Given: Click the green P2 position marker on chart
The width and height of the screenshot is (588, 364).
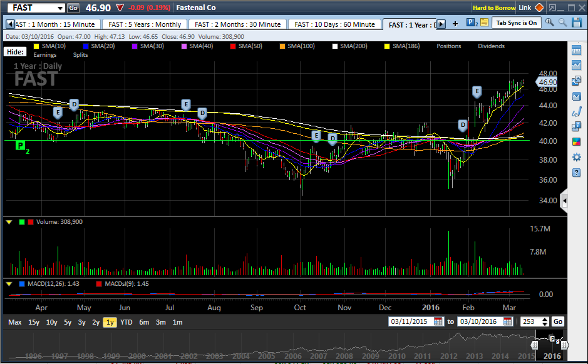Looking at the screenshot, I should (21, 145).
